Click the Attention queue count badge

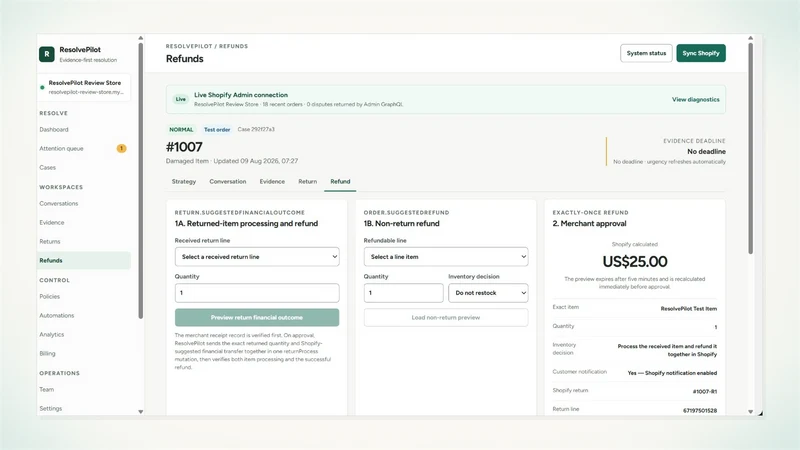pyautogui.click(x=121, y=148)
